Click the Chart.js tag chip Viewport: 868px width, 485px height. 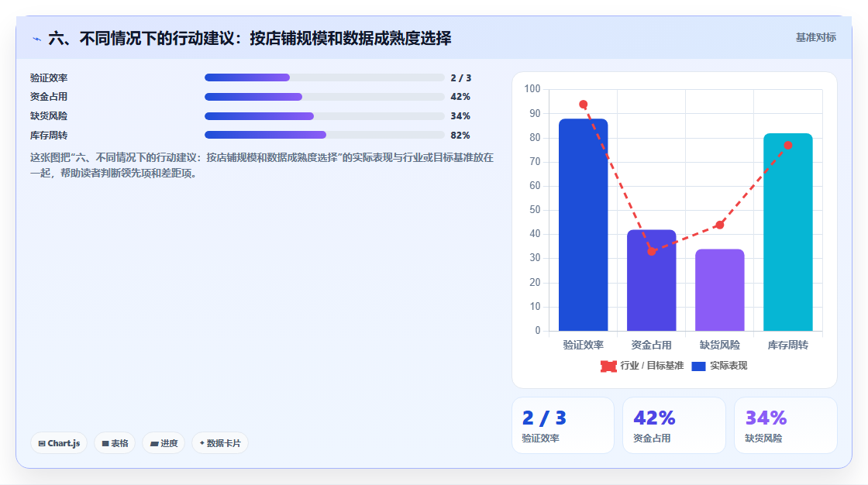59,443
